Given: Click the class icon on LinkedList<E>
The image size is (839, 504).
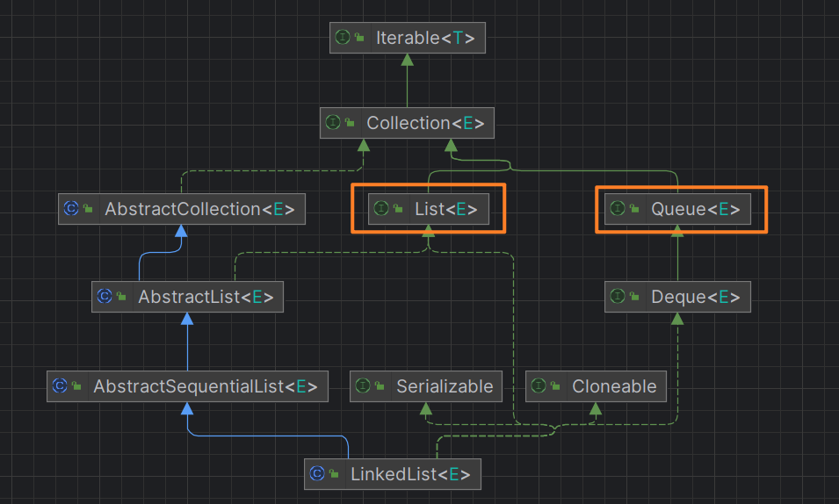Looking at the screenshot, I should tap(317, 473).
